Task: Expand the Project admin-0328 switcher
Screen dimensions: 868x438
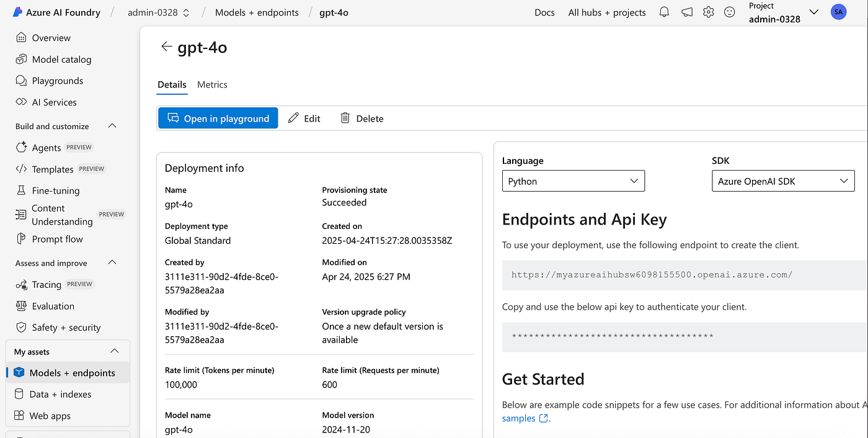Action: [814, 12]
